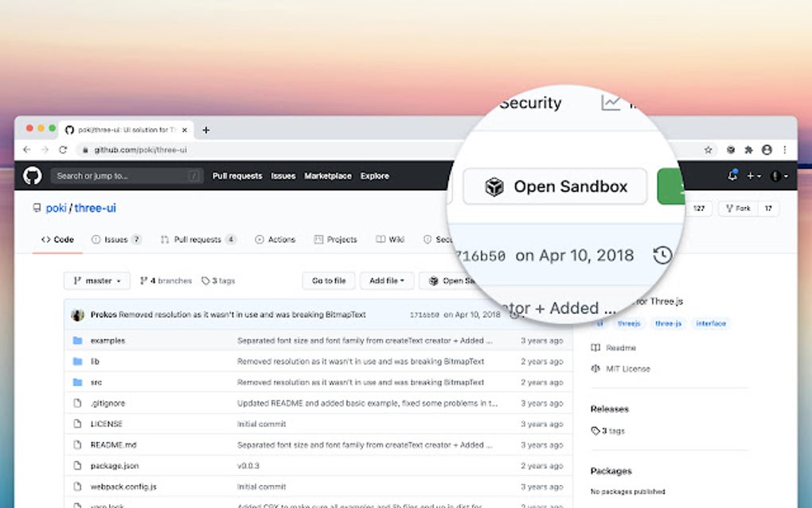Open the master branch dropdown
The image size is (812, 508).
click(x=97, y=280)
